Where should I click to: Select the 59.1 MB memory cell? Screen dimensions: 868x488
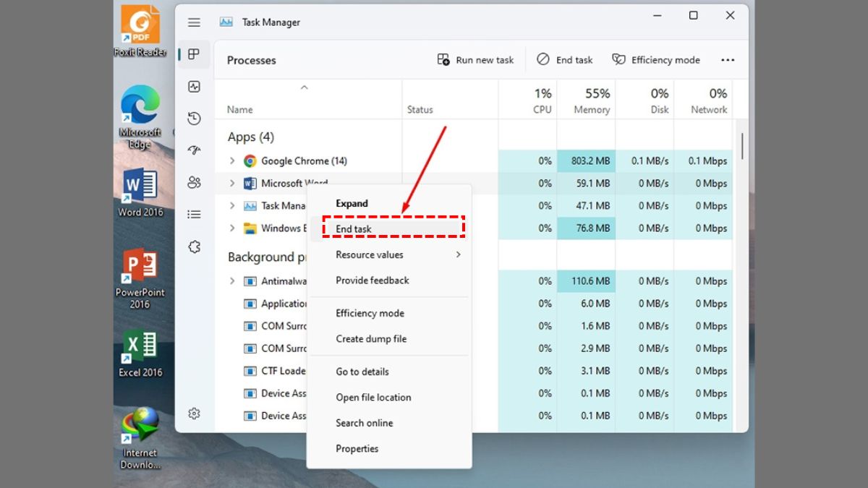coord(587,184)
